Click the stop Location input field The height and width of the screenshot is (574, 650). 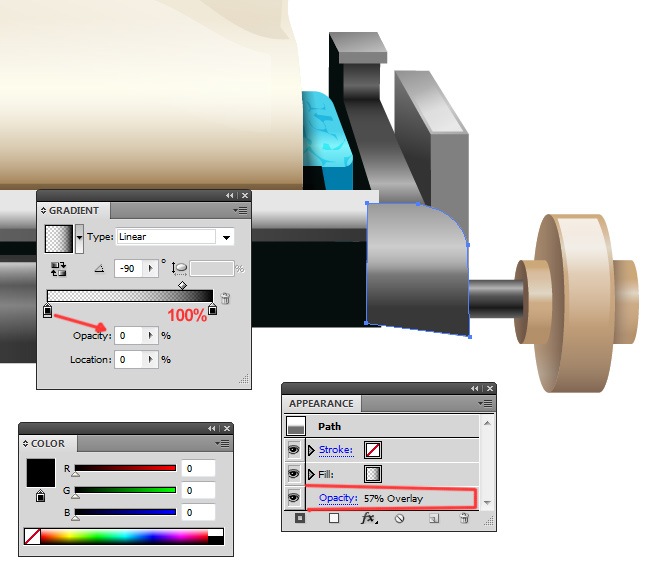tap(129, 360)
